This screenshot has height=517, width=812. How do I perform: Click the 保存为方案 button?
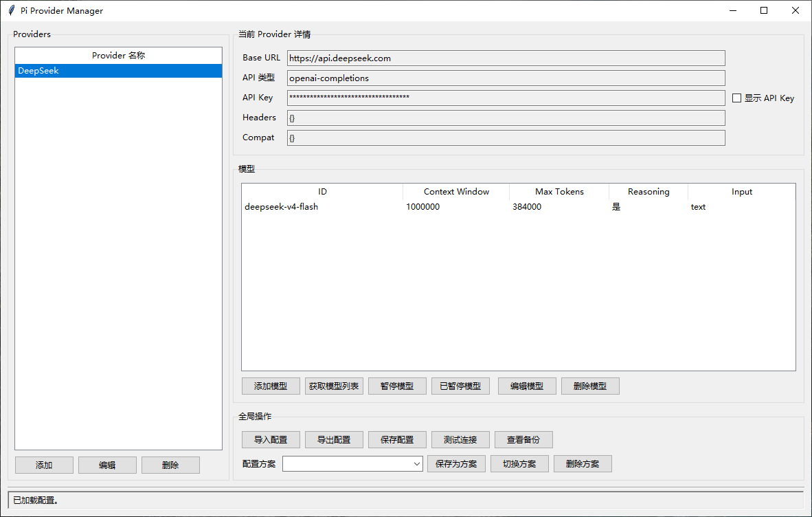click(456, 463)
